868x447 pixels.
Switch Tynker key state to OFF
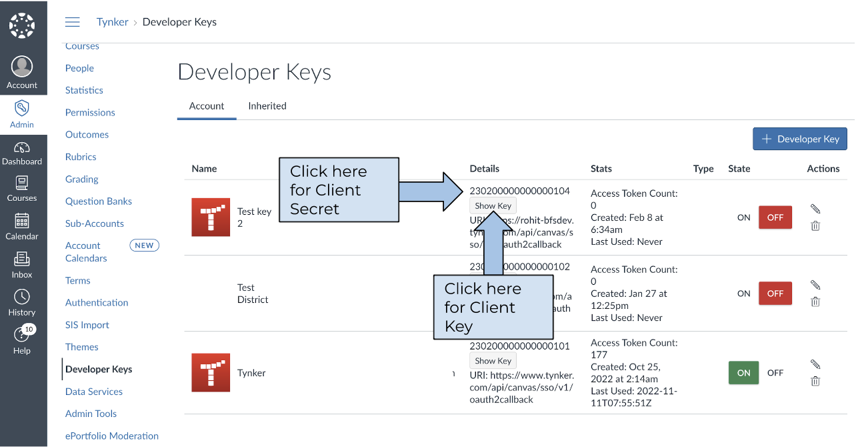coord(775,373)
